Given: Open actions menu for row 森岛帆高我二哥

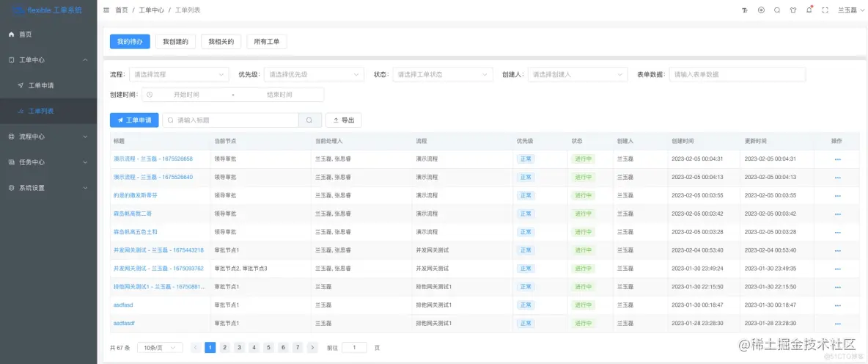Looking at the screenshot, I should pyautogui.click(x=837, y=214).
